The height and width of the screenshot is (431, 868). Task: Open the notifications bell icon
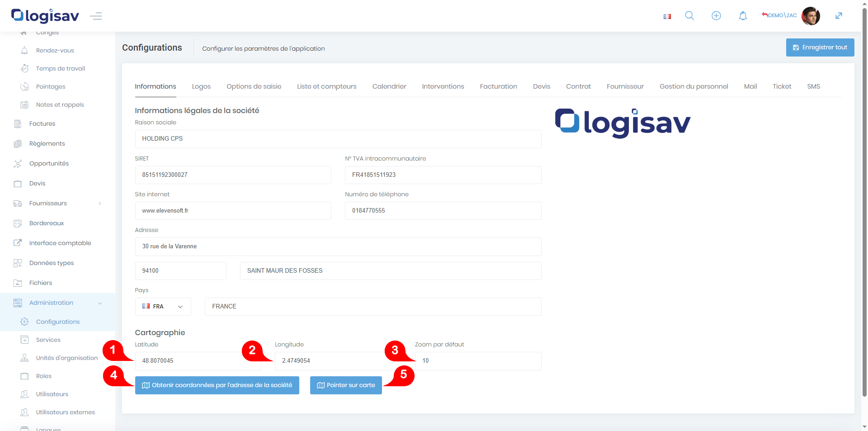pyautogui.click(x=743, y=16)
